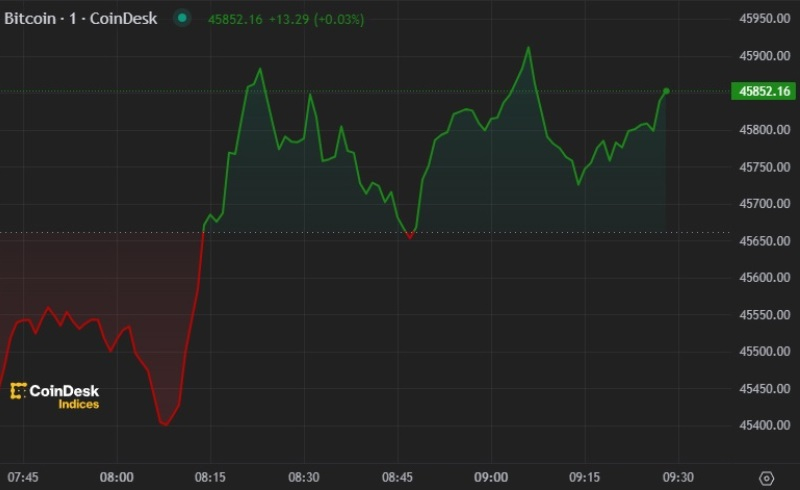Select the 09:30 time axis marker
The width and height of the screenshot is (800, 490).
click(x=678, y=477)
